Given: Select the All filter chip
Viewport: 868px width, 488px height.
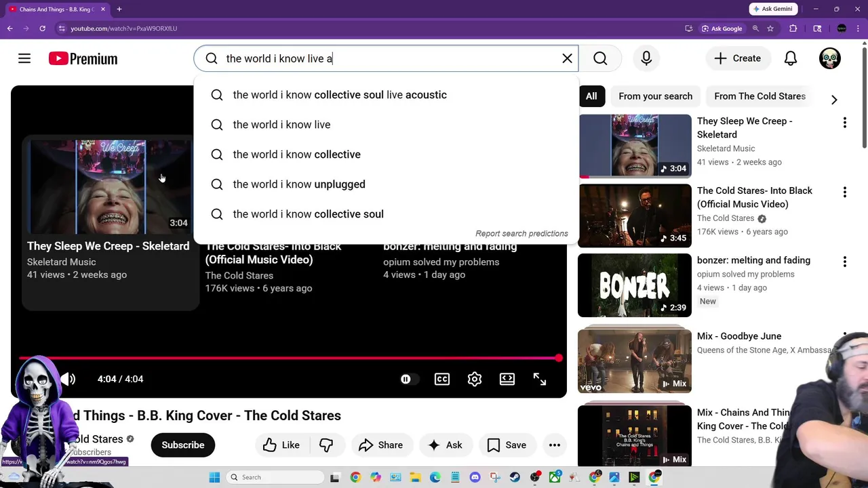Looking at the screenshot, I should [591, 96].
